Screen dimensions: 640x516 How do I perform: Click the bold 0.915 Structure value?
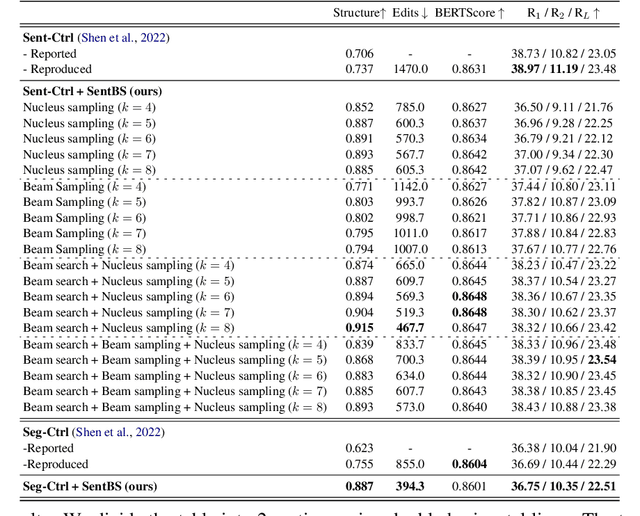[361, 328]
